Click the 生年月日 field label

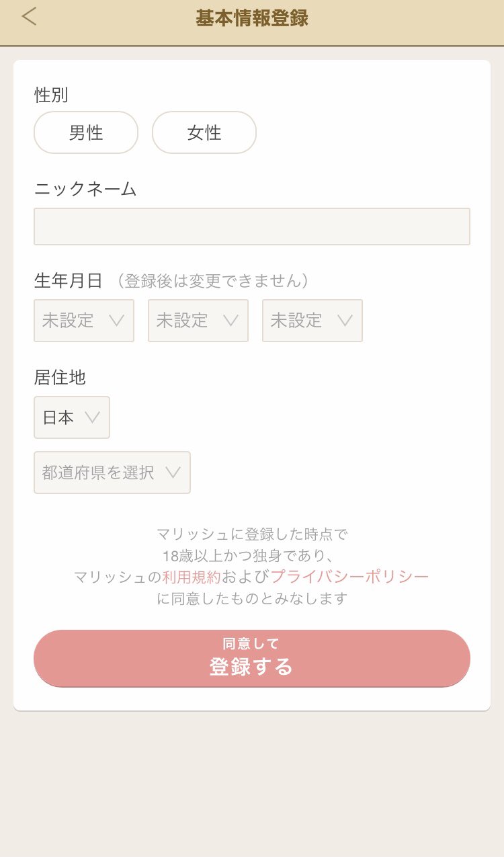click(68, 280)
